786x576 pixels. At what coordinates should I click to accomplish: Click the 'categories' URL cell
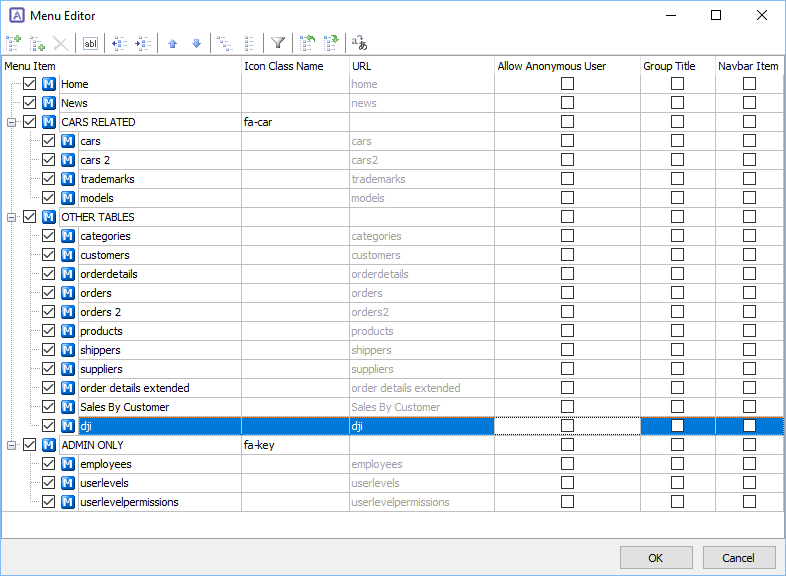pos(422,236)
